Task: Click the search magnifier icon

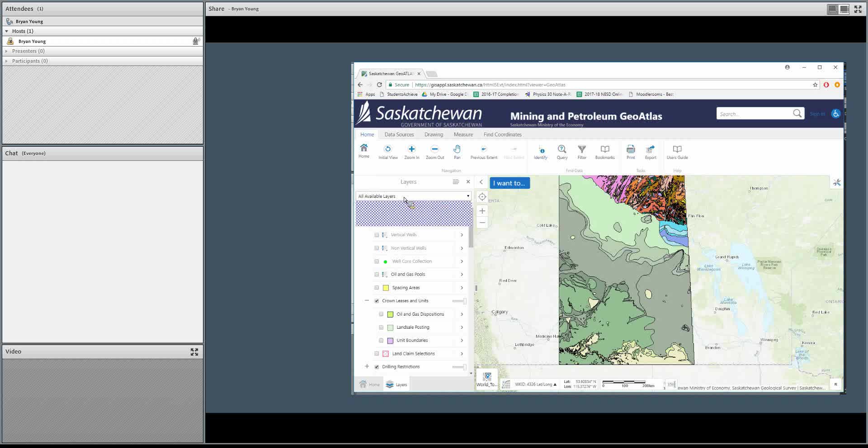Action: tap(797, 113)
